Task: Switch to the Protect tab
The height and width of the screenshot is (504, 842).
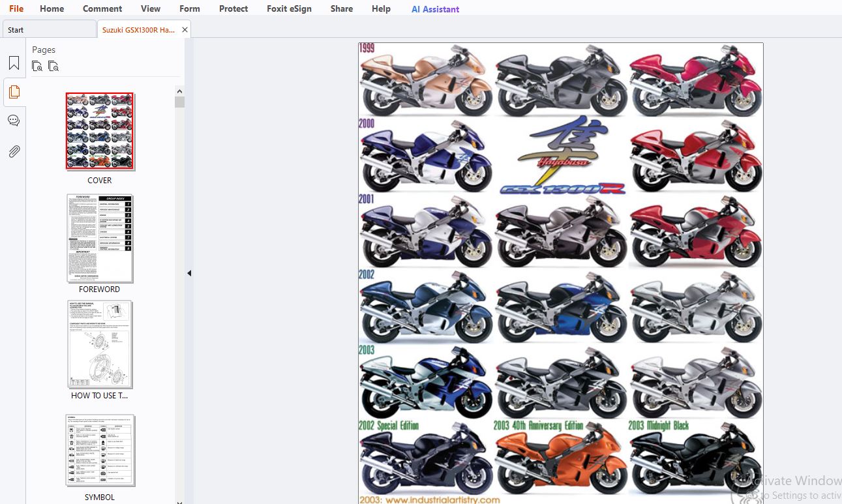Action: (233, 8)
